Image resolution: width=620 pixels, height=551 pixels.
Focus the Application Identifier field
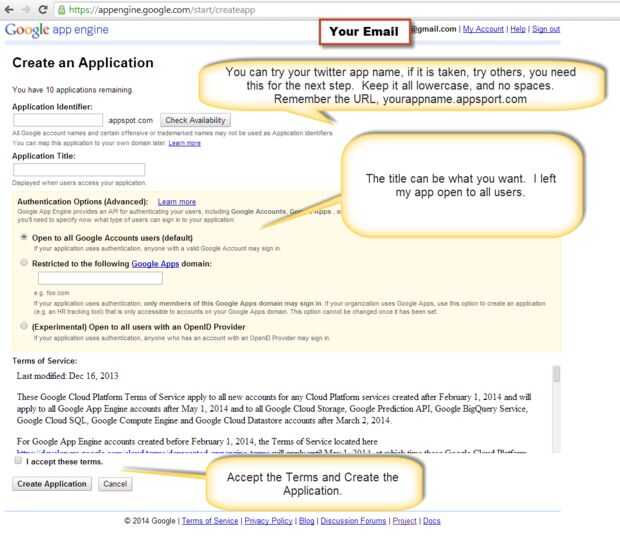coord(58,120)
